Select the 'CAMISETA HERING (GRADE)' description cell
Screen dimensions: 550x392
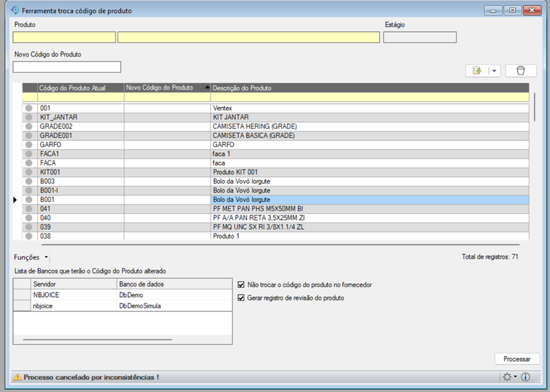(370, 126)
